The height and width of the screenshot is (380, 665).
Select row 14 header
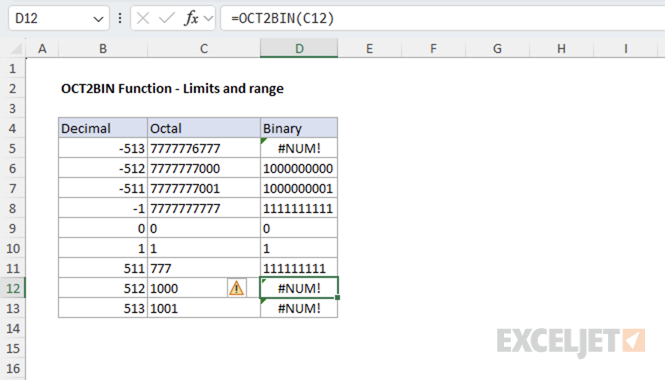13,328
